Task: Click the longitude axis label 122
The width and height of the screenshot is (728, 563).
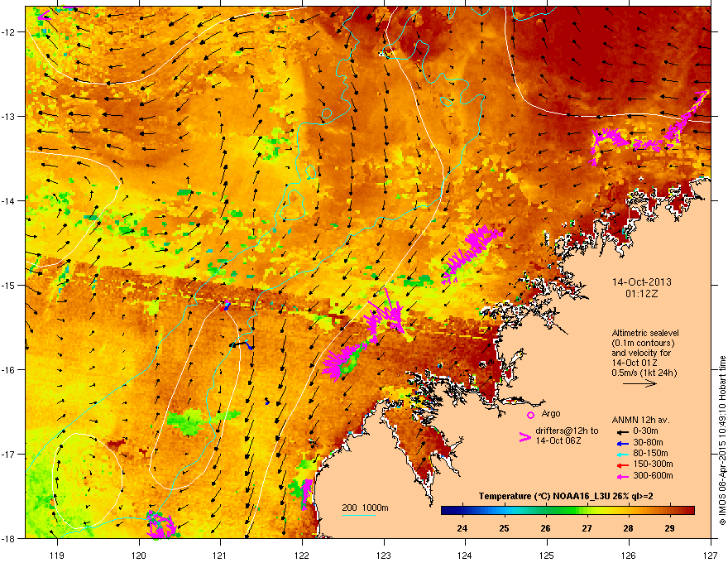Action: 302,555
